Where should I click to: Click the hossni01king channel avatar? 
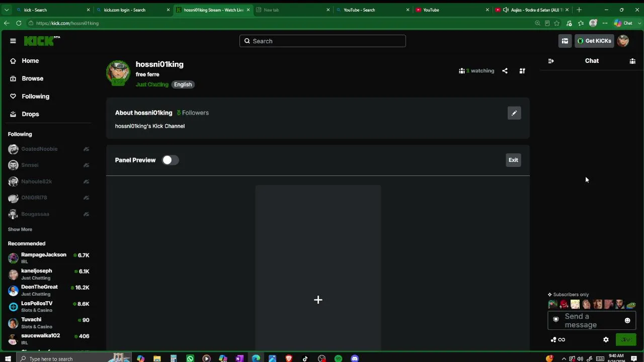click(x=118, y=73)
